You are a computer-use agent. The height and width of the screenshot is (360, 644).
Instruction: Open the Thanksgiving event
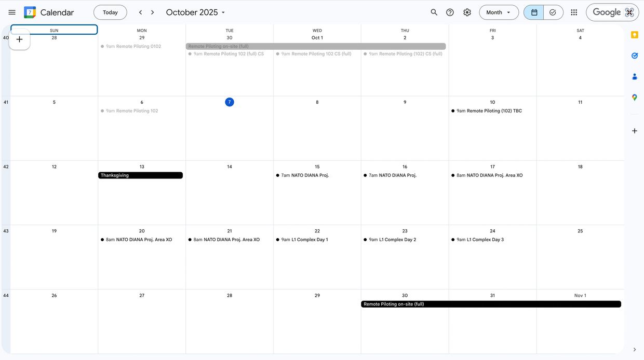pos(140,175)
